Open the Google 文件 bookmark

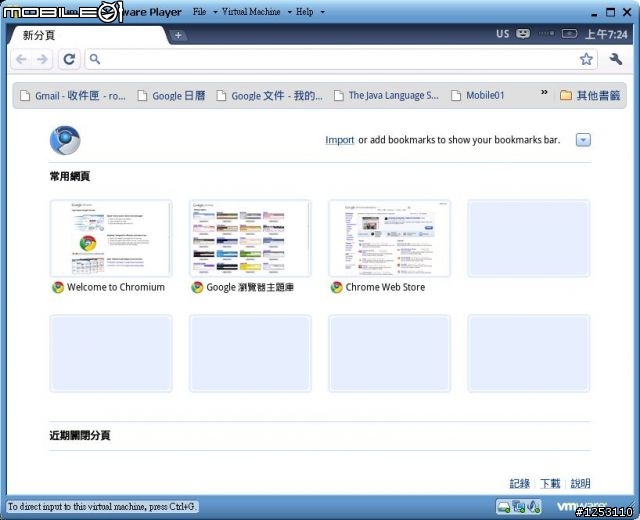click(x=269, y=96)
